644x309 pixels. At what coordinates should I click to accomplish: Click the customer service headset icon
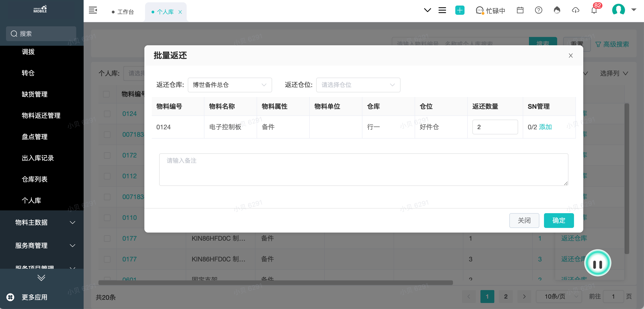click(557, 10)
